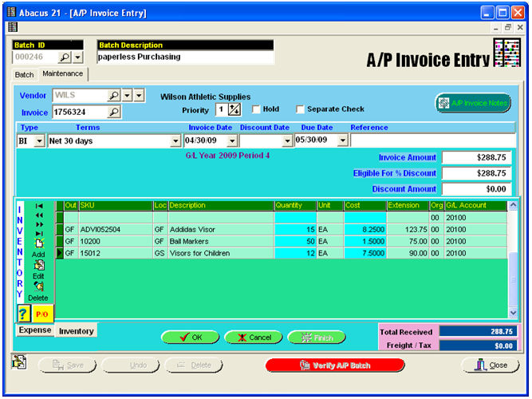Select row selector for Visors for Children
The height and width of the screenshot is (399, 532).
coord(60,253)
